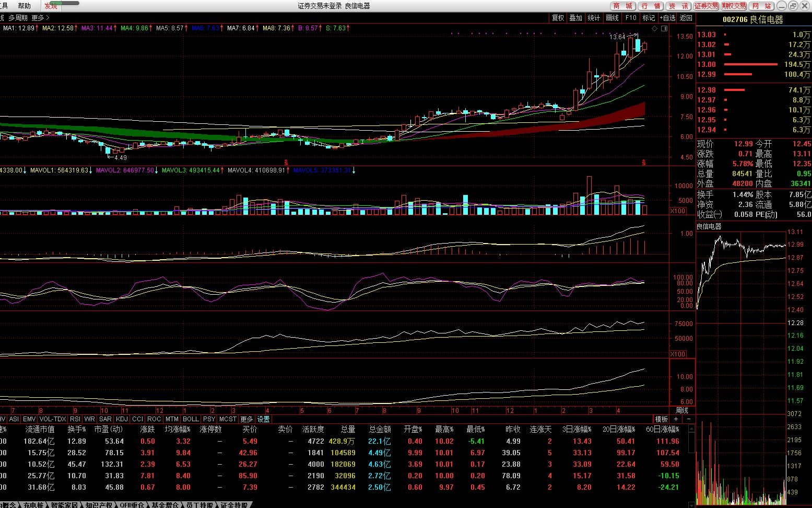
Task: Select the CCI indicator tab
Action: (x=138, y=419)
